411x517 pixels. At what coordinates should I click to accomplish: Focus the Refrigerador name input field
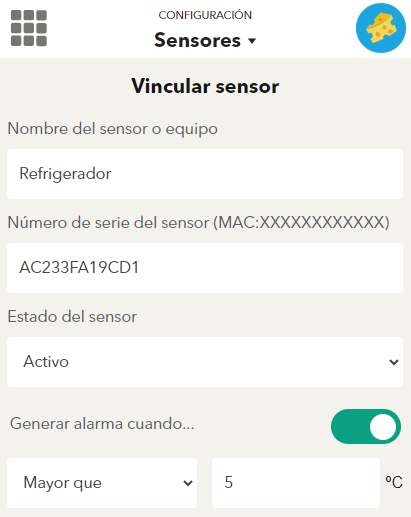(x=205, y=174)
